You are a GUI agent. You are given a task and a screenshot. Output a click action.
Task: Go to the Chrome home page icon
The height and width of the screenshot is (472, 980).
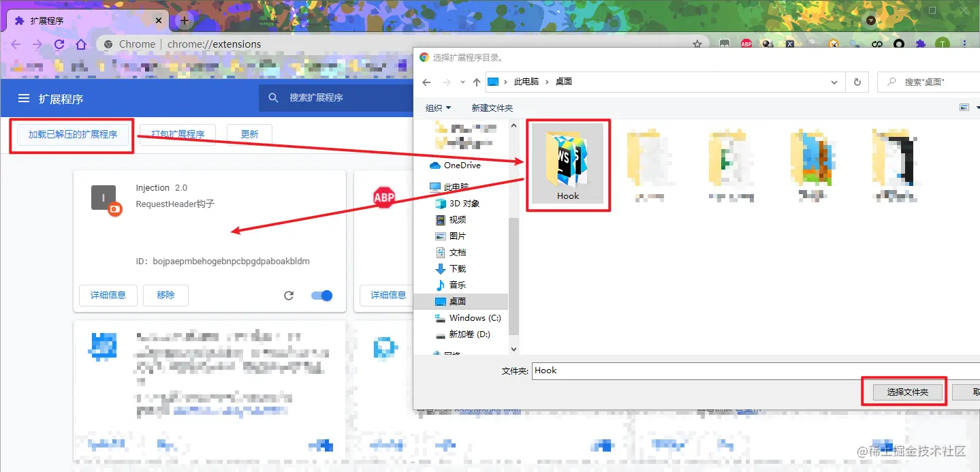[81, 44]
